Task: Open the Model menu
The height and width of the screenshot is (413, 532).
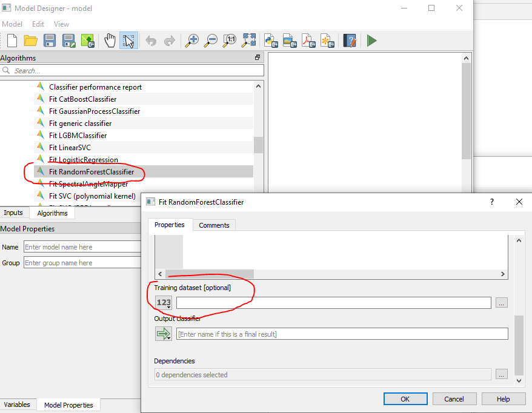Action: click(12, 24)
